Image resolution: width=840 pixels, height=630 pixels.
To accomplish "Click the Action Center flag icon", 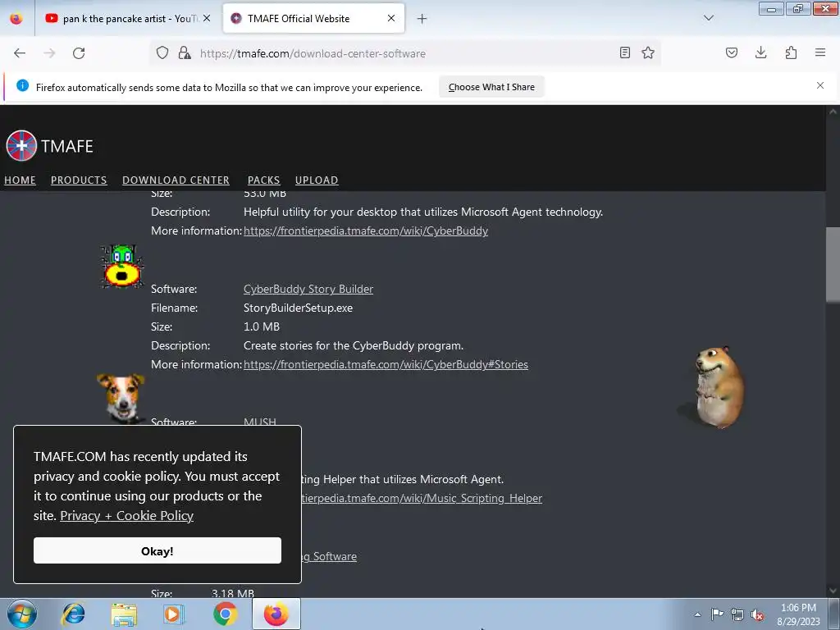I will [717, 614].
